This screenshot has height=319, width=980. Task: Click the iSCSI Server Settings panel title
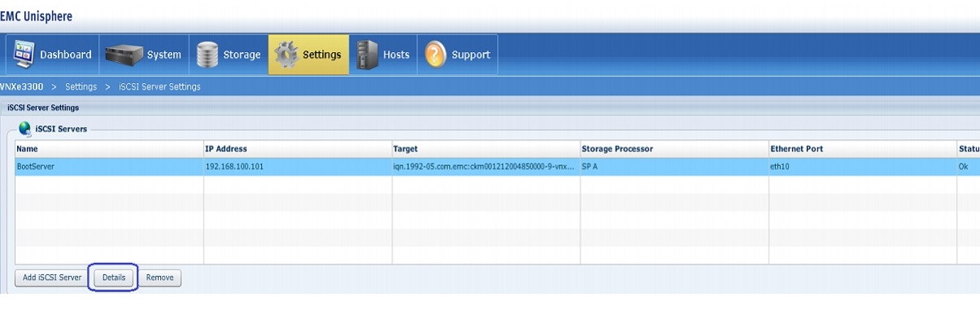(x=42, y=107)
